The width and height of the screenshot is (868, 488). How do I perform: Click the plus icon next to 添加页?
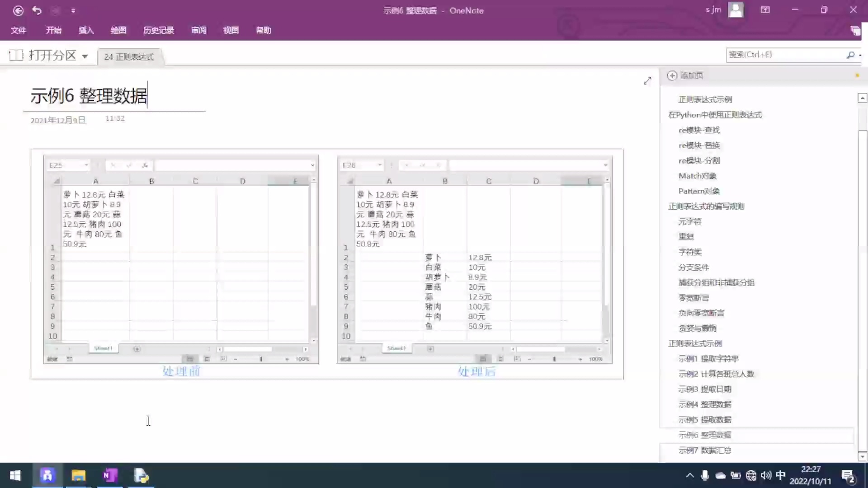(672, 75)
